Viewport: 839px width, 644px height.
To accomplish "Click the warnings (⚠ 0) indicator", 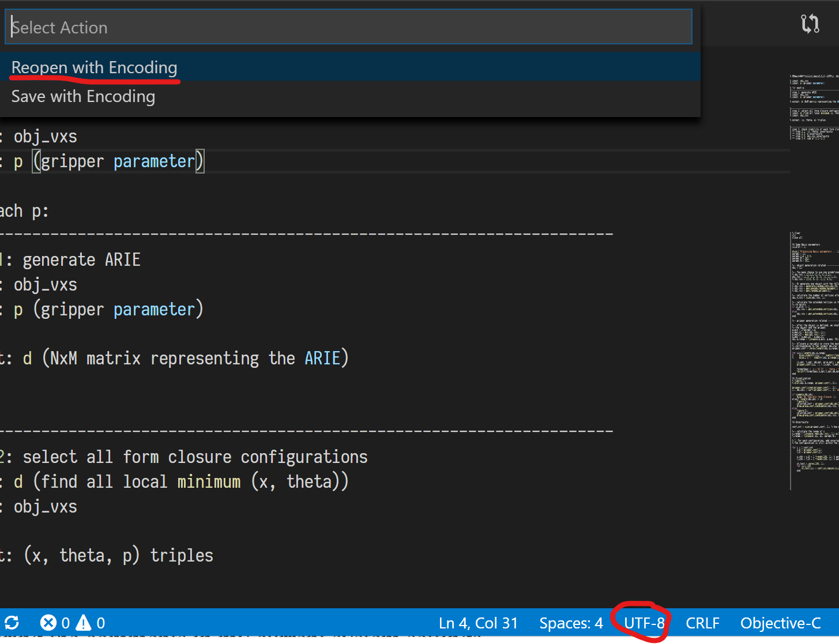I will [91, 623].
